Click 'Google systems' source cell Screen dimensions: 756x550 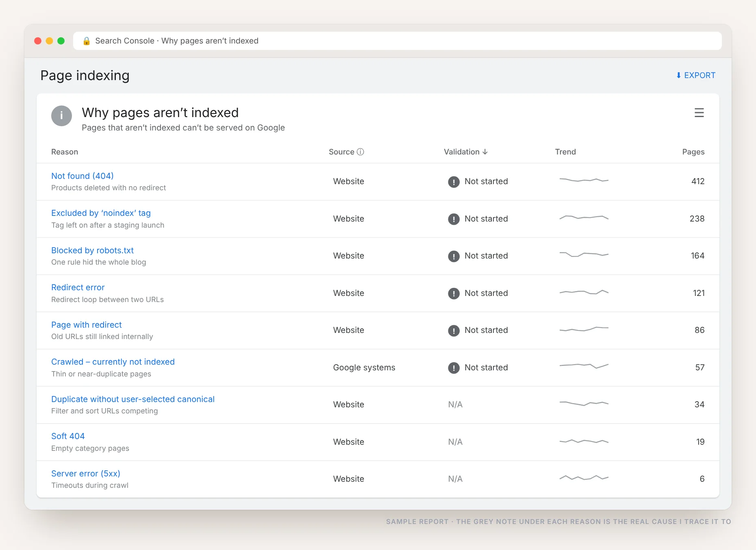click(x=364, y=367)
